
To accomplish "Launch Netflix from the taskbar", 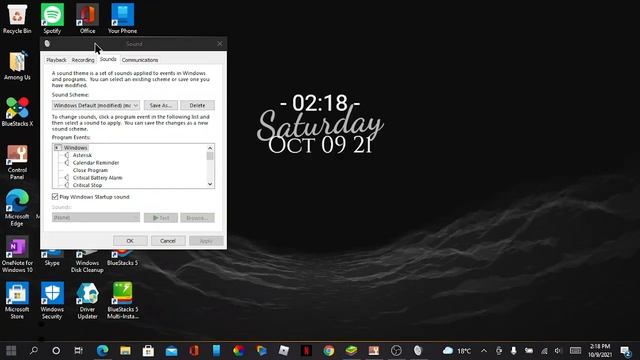I will (306, 350).
